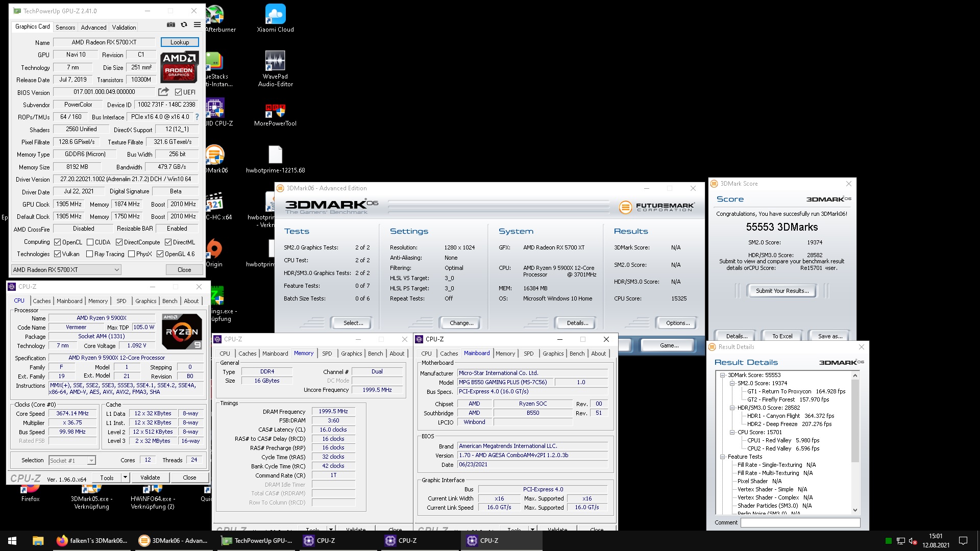Toggle the OpenCL checkbox

pos(58,242)
